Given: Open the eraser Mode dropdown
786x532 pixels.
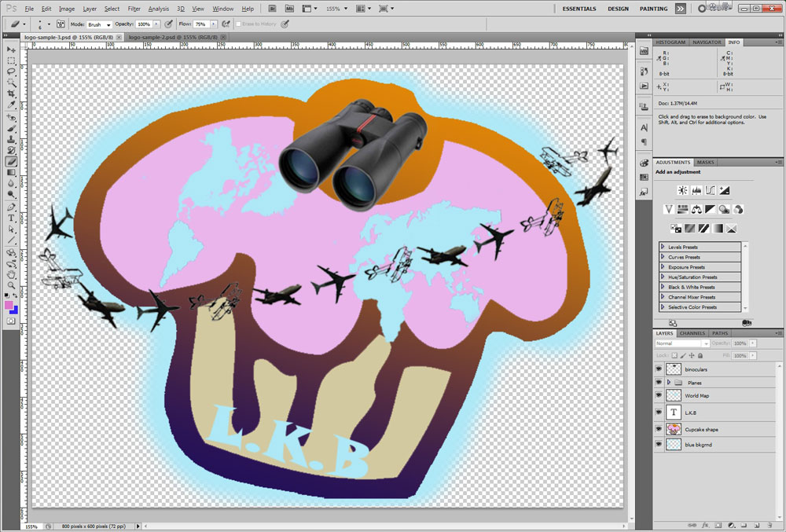Looking at the screenshot, I should click(99, 24).
